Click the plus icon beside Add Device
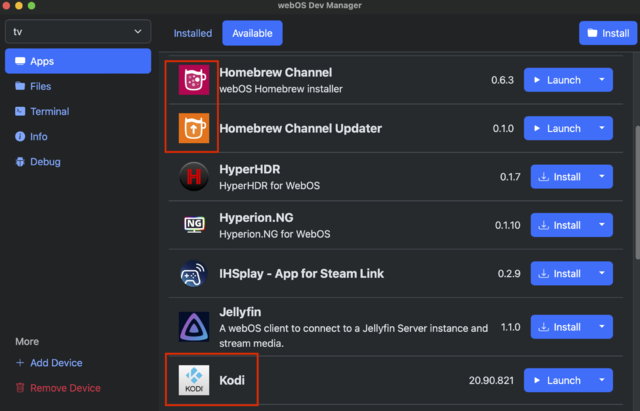 tap(20, 362)
